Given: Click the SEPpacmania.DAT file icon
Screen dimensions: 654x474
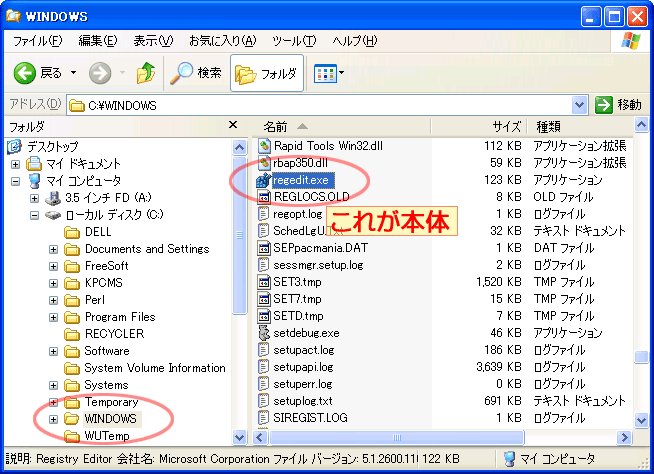Looking at the screenshot, I should 264,248.
